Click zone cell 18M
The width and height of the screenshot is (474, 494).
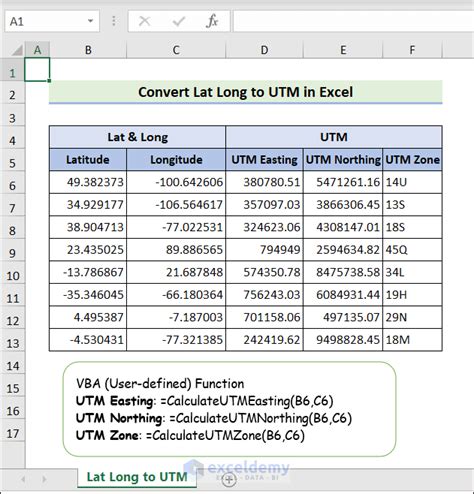(x=412, y=340)
